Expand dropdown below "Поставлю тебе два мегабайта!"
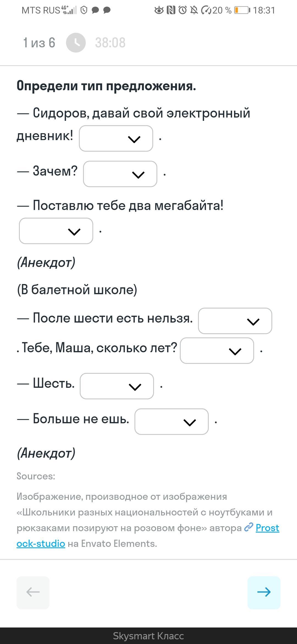This screenshot has width=297, height=644. (56, 231)
